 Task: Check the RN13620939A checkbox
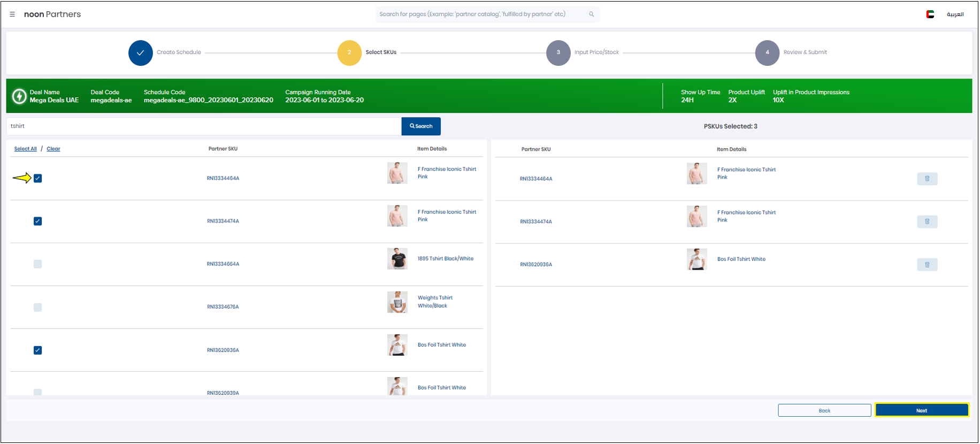[37, 392]
